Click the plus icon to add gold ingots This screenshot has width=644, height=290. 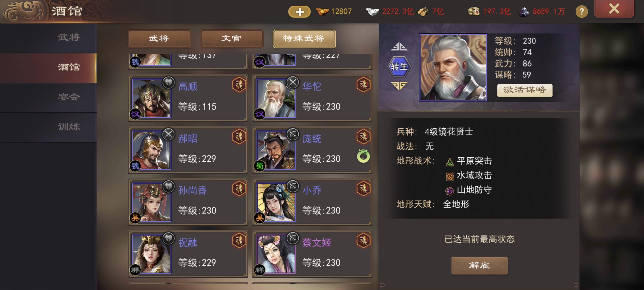click(x=299, y=12)
